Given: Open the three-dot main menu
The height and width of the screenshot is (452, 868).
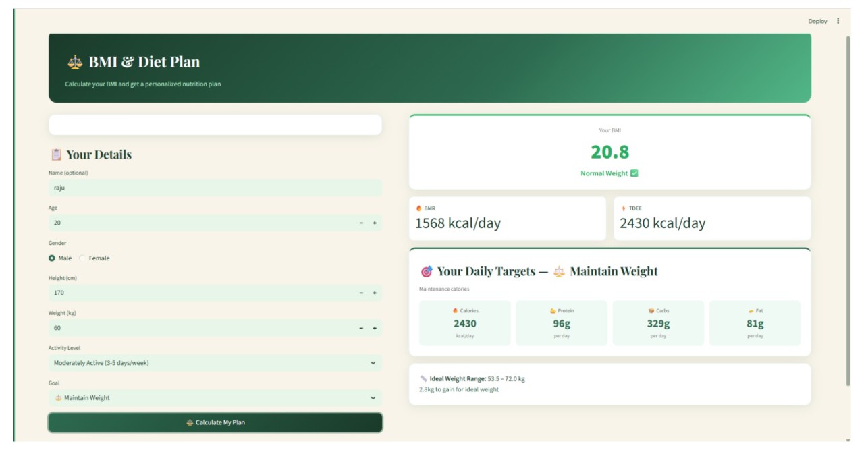Looking at the screenshot, I should coord(838,21).
